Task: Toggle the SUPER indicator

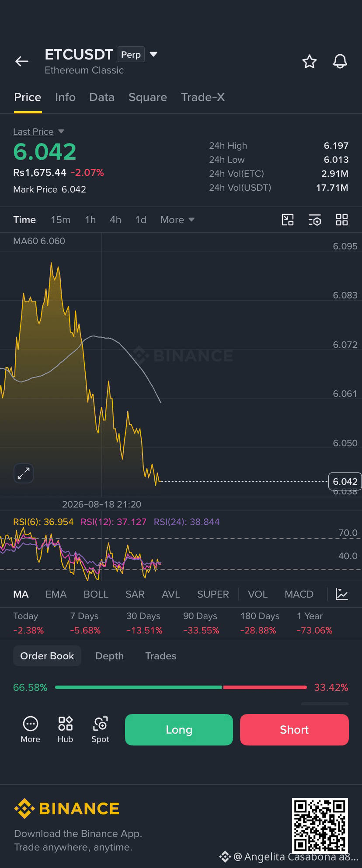Action: (213, 594)
